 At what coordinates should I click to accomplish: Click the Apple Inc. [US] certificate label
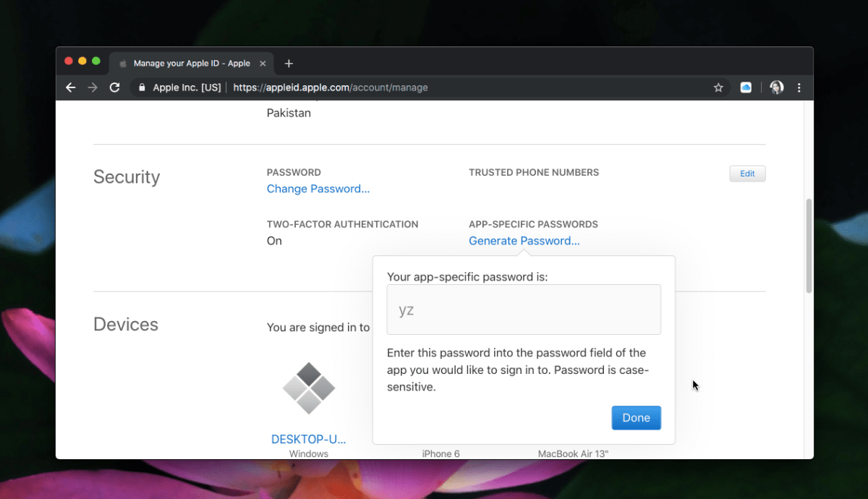pos(187,88)
